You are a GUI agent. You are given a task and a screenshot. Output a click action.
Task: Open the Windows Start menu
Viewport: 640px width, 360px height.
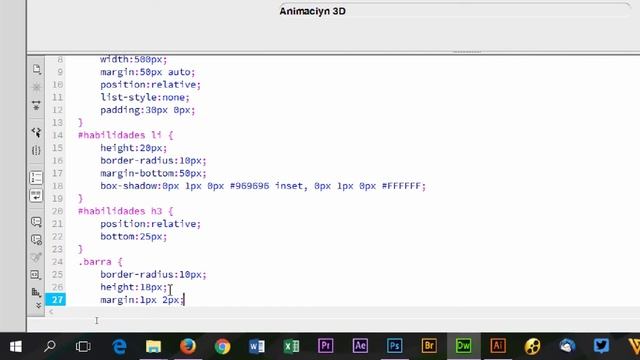[16, 347]
